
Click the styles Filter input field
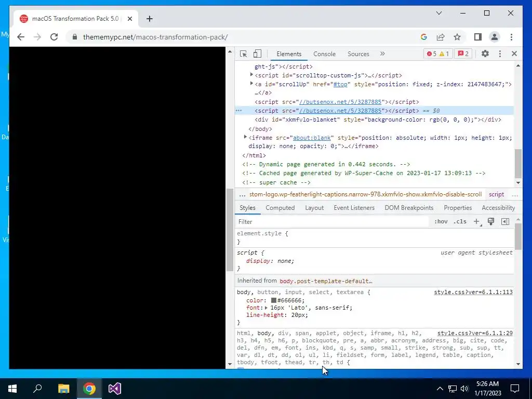pos(332,221)
